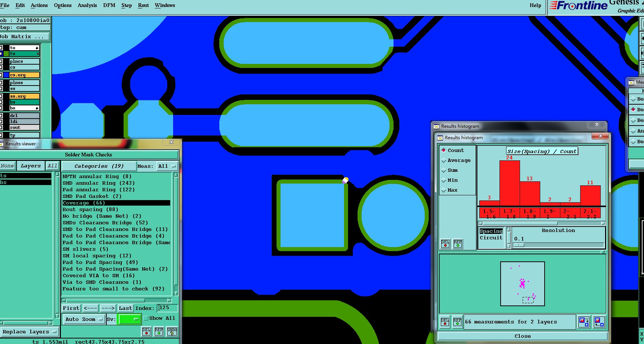Click down arrow of the category list scrollbar
The image size is (644, 344).
point(176,293)
